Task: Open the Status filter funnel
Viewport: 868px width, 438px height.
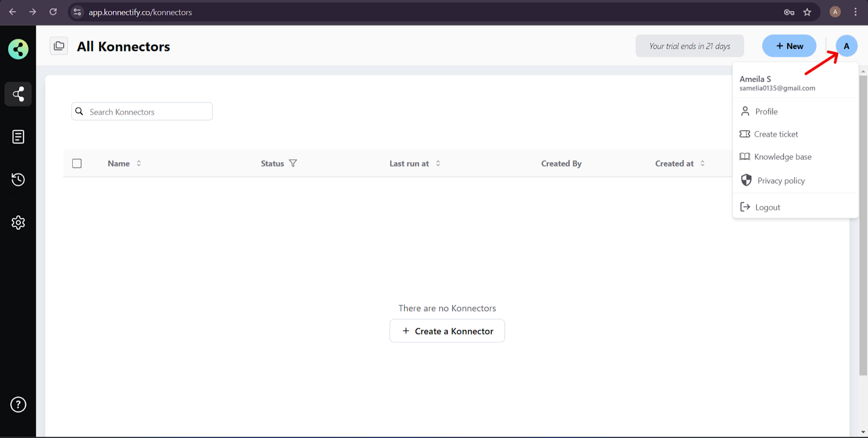Action: (x=293, y=163)
